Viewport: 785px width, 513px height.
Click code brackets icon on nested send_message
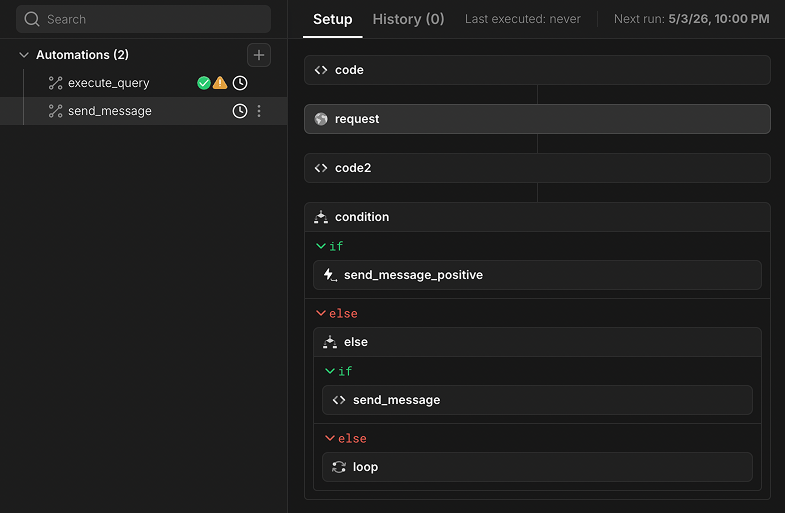(339, 400)
